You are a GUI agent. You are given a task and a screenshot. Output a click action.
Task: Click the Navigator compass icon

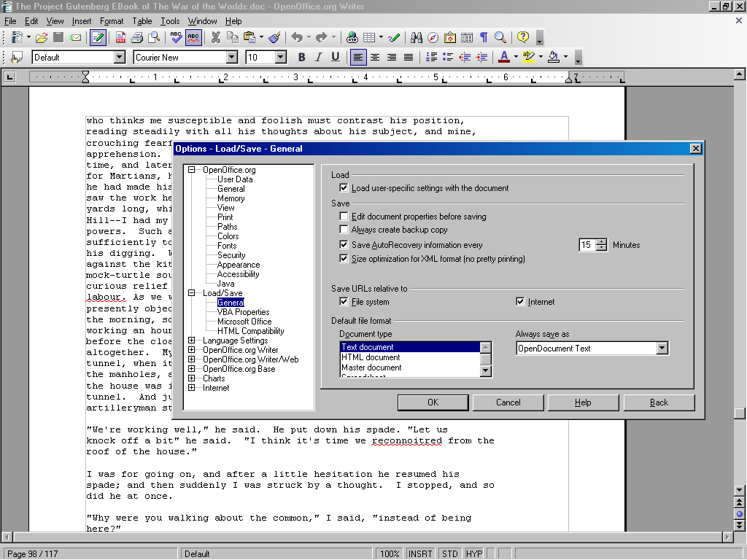click(433, 37)
